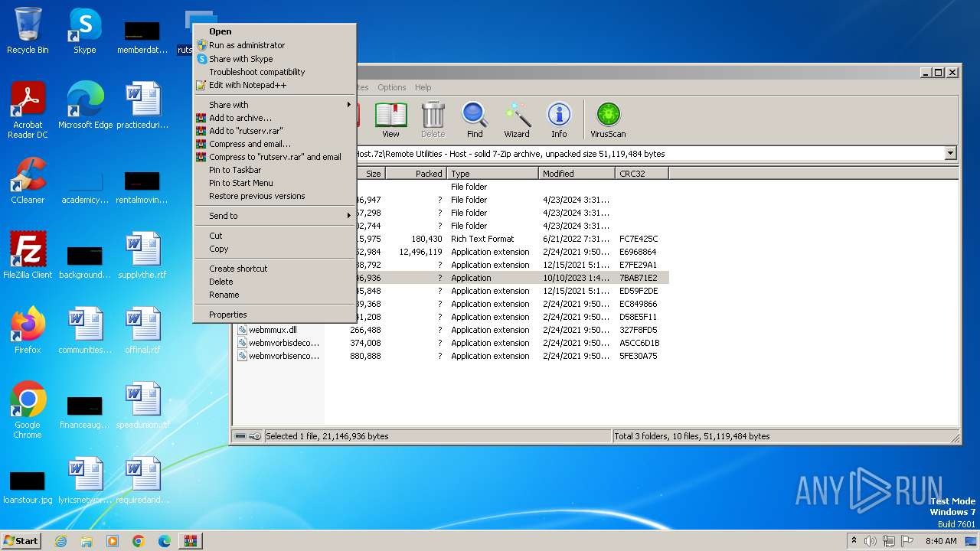Launch Firefox from desktop
This screenshot has width=980, height=551.
(28, 331)
